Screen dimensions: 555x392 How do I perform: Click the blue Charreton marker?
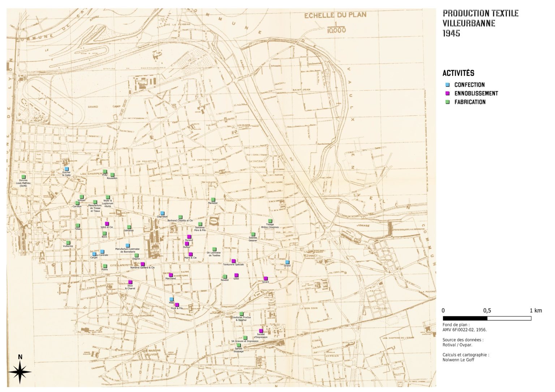click(x=162, y=213)
